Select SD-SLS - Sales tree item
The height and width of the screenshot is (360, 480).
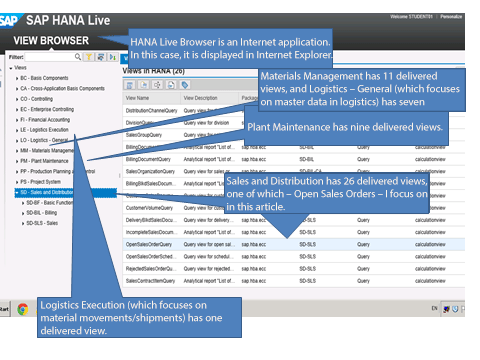[42, 223]
